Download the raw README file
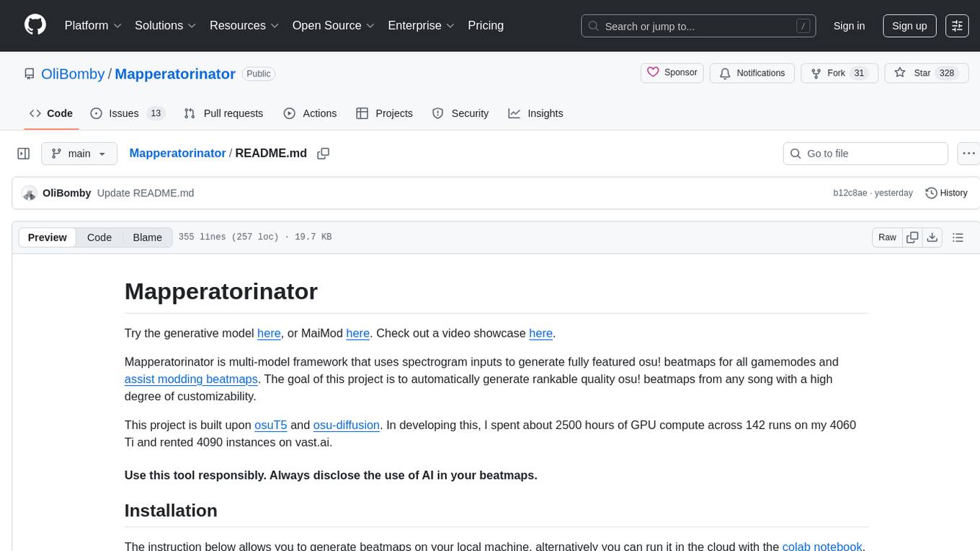 932,237
